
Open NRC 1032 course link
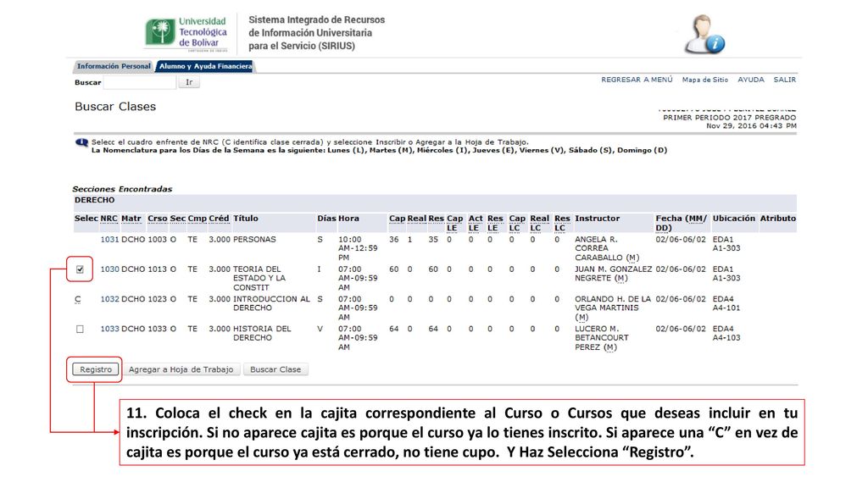pos(109,299)
